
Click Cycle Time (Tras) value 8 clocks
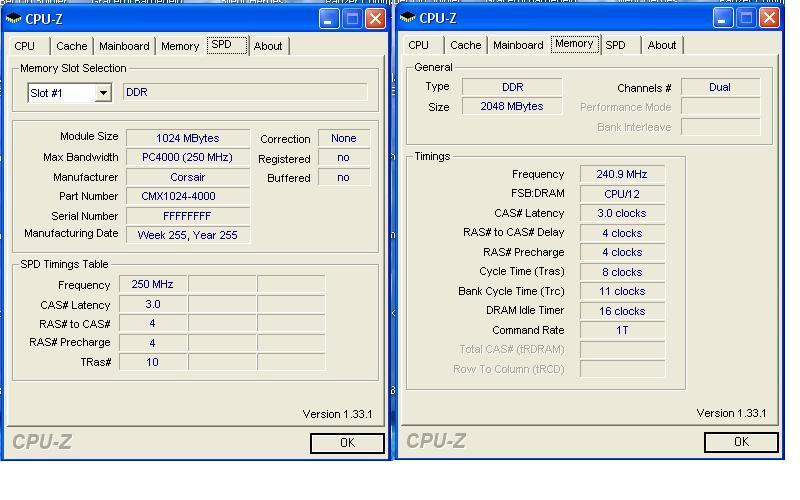[x=622, y=272]
